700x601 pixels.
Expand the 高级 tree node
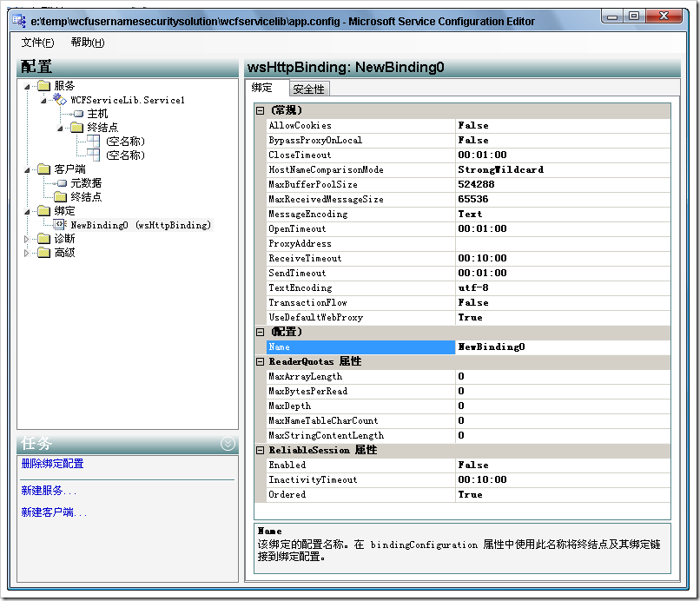pos(26,254)
